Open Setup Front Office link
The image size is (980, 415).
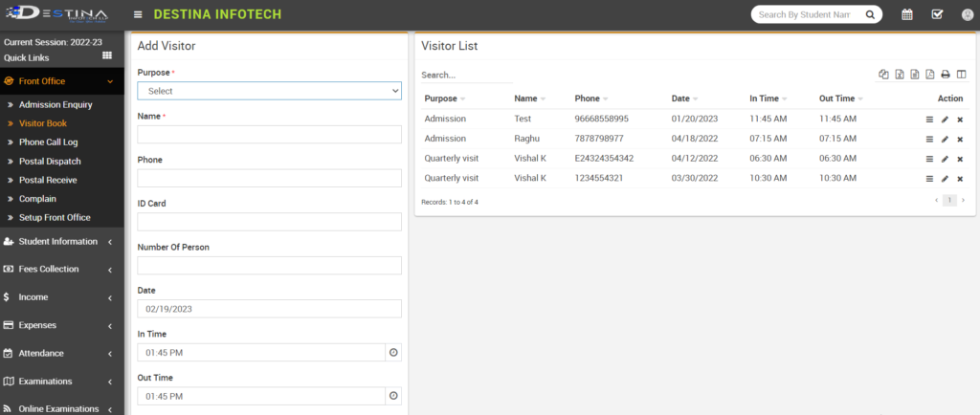[55, 218]
